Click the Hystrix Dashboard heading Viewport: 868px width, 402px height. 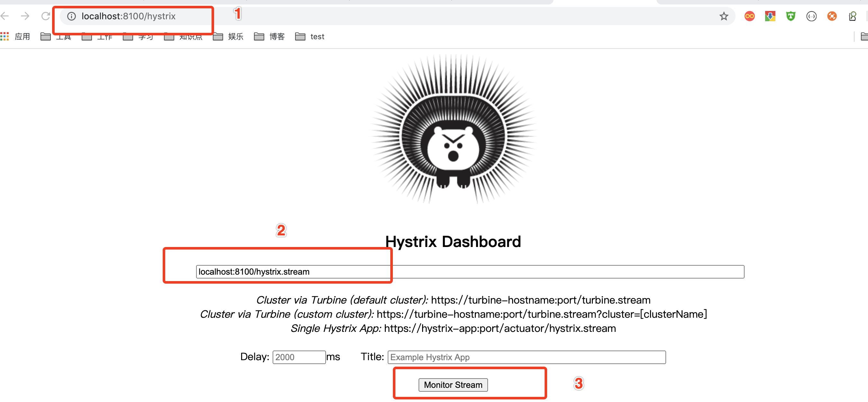pyautogui.click(x=453, y=242)
